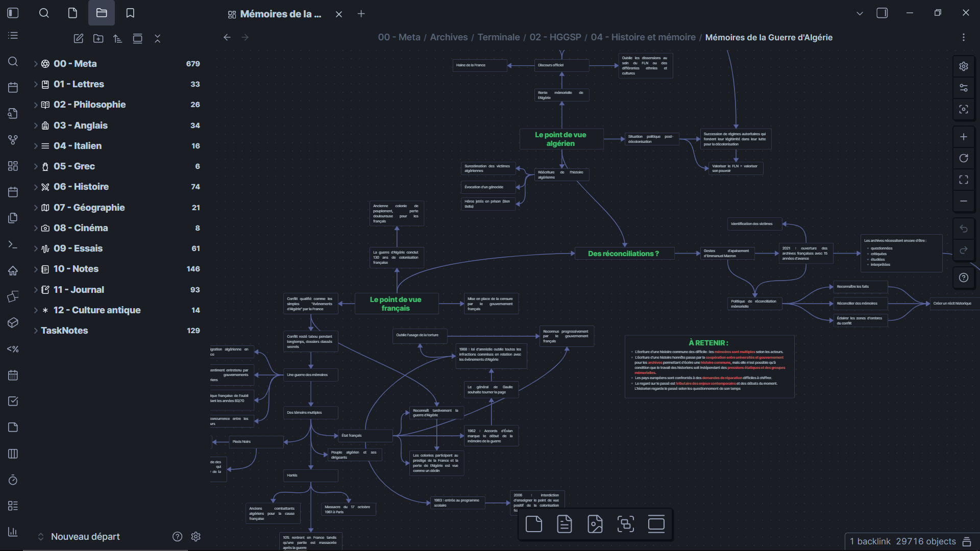Expand the 06 - Histoire folder

pos(36,187)
